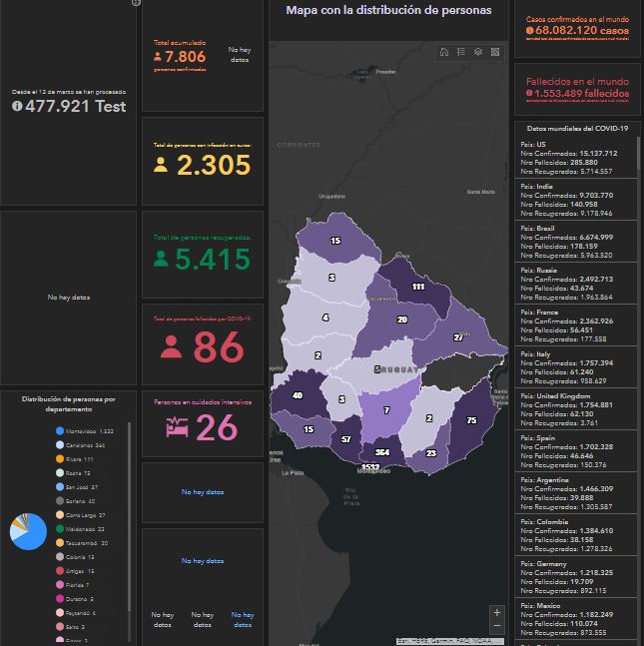Click the pie chart's large blue slice
This screenshot has width=644, height=646.
click(x=34, y=536)
